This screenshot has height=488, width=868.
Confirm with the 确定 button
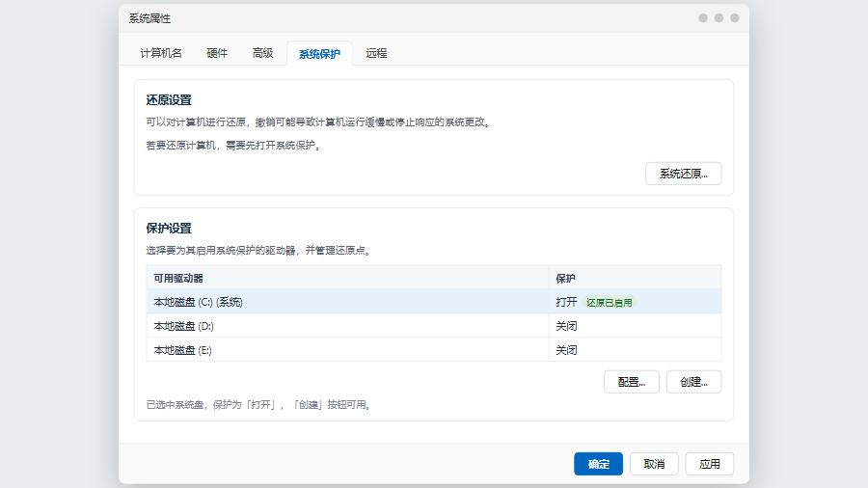tap(598, 464)
